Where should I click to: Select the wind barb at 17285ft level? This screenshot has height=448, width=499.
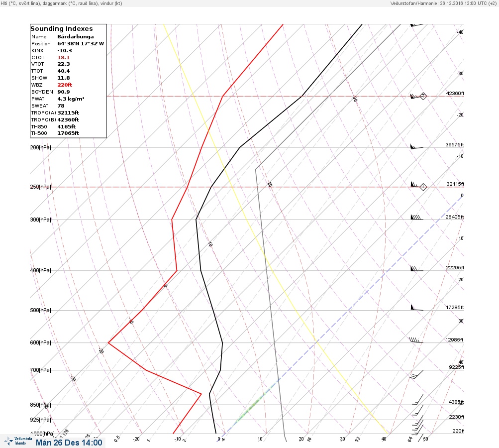pos(417,308)
